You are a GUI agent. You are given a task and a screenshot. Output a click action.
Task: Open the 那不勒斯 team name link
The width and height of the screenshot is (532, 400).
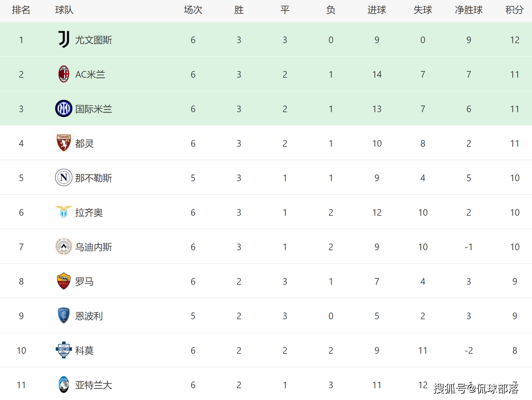[x=94, y=178]
